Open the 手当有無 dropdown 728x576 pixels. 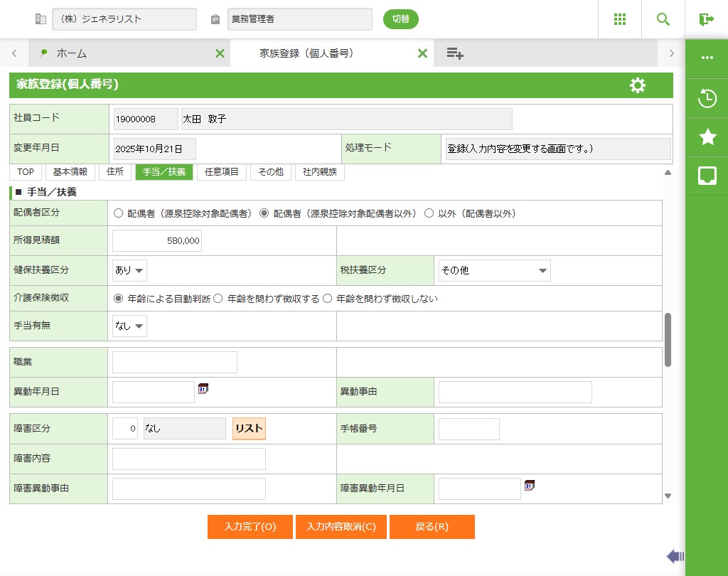pos(130,326)
